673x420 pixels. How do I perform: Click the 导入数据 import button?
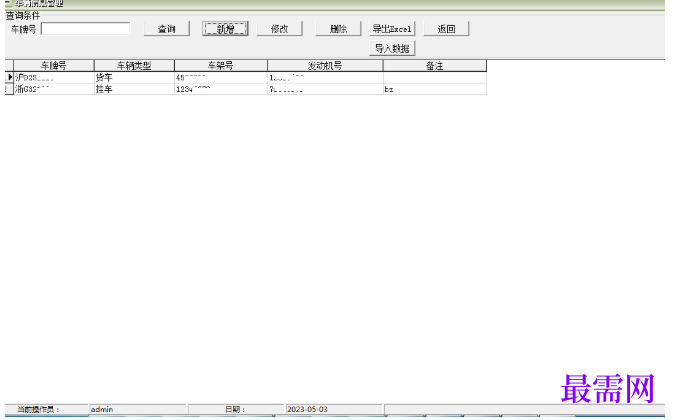(x=392, y=48)
